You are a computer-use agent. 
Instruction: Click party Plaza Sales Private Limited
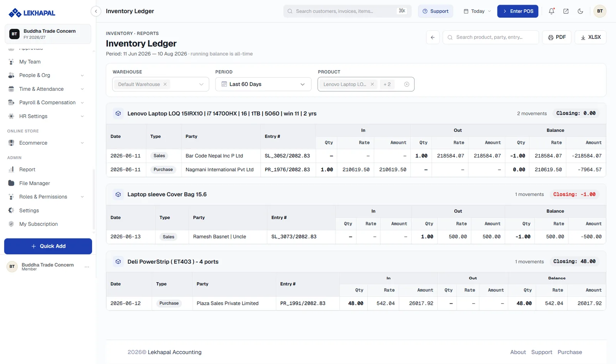pyautogui.click(x=228, y=303)
